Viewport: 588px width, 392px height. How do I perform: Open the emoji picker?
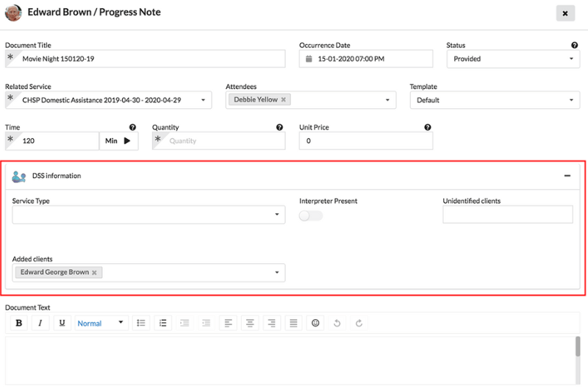coord(315,323)
